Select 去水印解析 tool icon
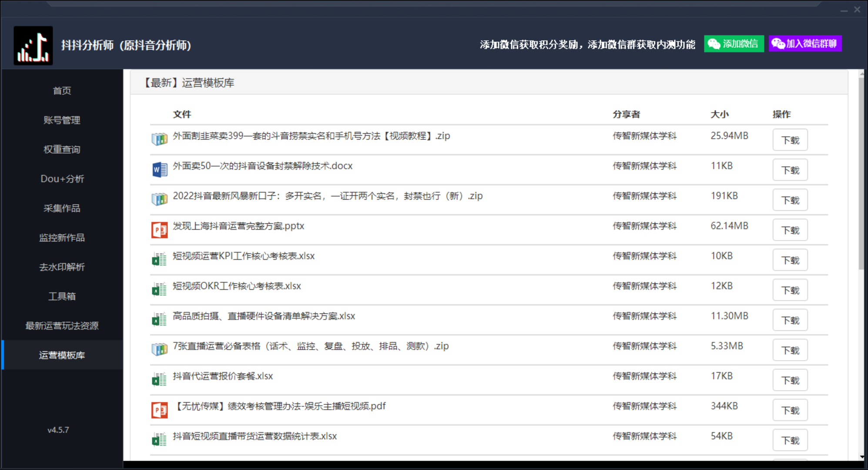Screen dimensions: 868x470 point(64,266)
